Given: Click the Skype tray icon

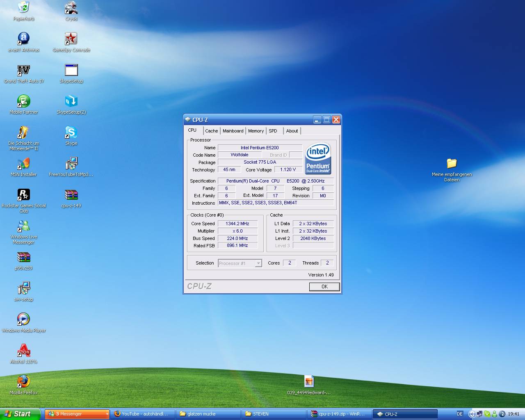Looking at the screenshot, I should [x=487, y=414].
